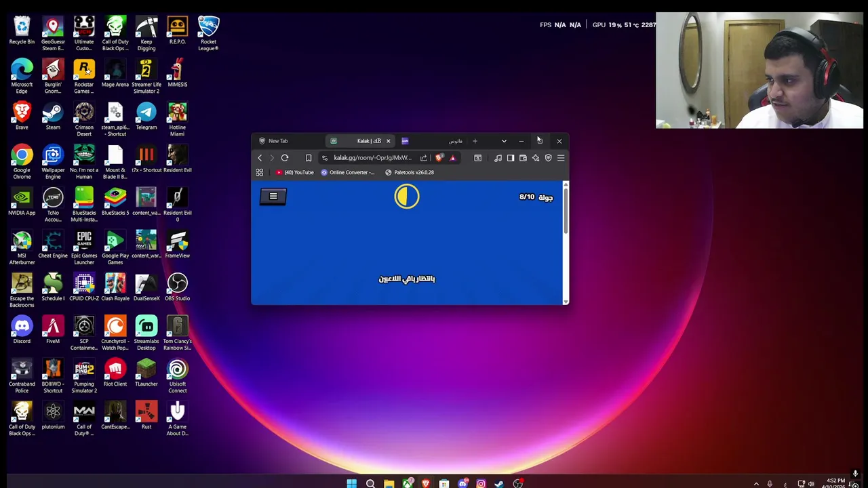
Task: Select the FiveM desktop icon
Action: [x=53, y=331]
